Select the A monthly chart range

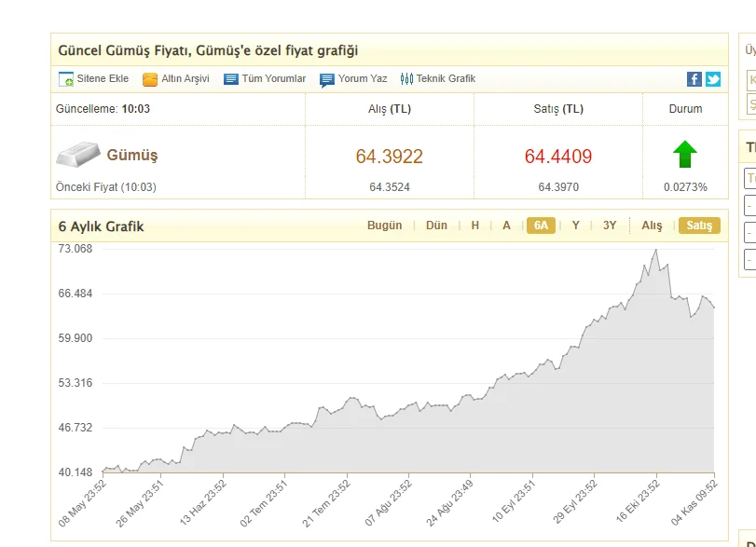point(506,226)
